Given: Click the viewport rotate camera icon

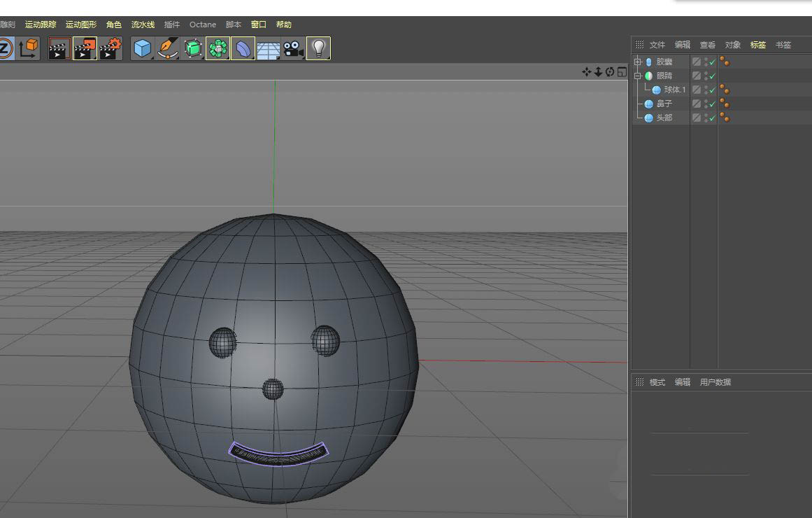Looking at the screenshot, I should (610, 72).
